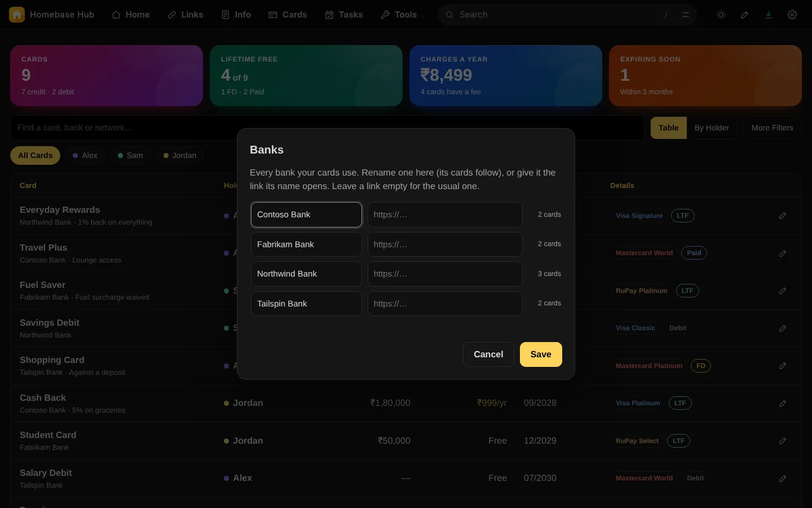Edit the Travel Plus card row
The height and width of the screenshot is (508, 812).
point(783,253)
